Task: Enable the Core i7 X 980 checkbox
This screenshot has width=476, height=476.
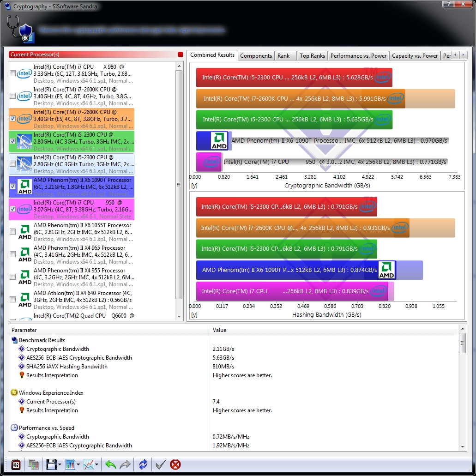Action: 12,73
